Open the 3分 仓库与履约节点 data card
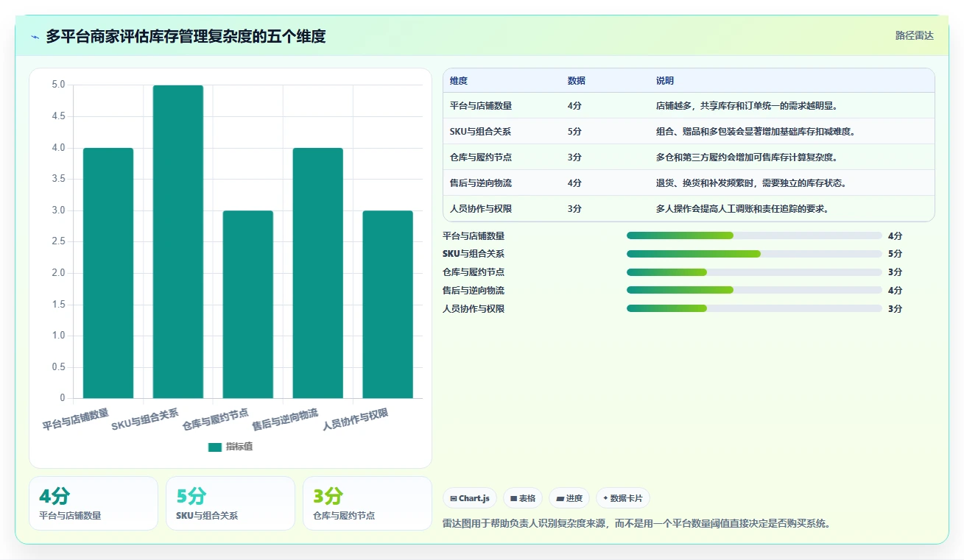Viewport: 964px width, 560px height. click(367, 503)
